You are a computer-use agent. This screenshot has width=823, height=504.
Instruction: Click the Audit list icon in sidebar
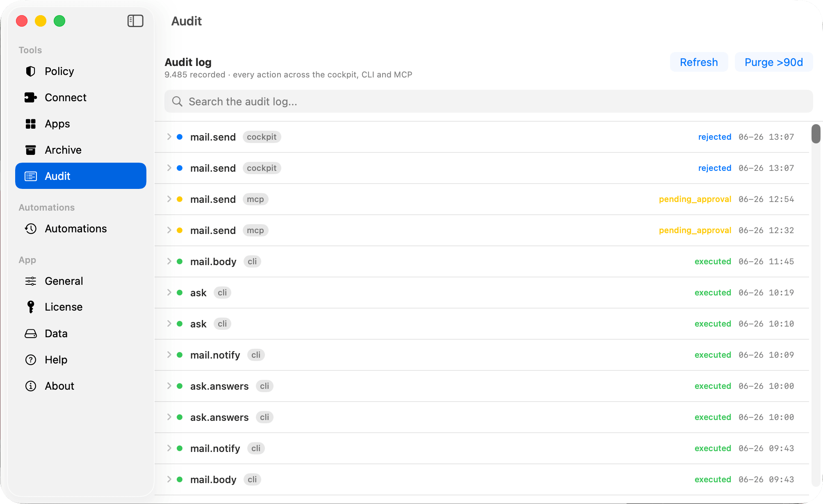pyautogui.click(x=31, y=176)
